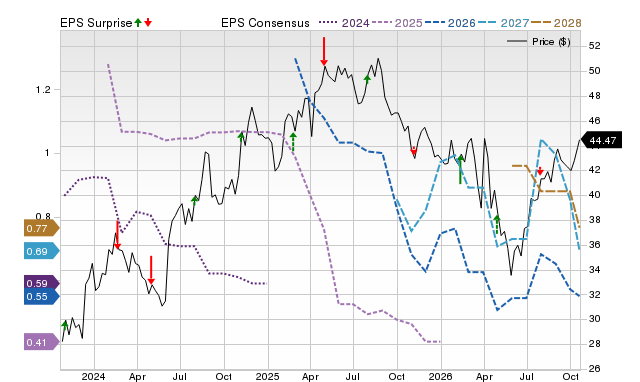This screenshot has height=382, width=640.
Task: Click the dark blue 0.55 EPS value tag
Action: [42, 297]
